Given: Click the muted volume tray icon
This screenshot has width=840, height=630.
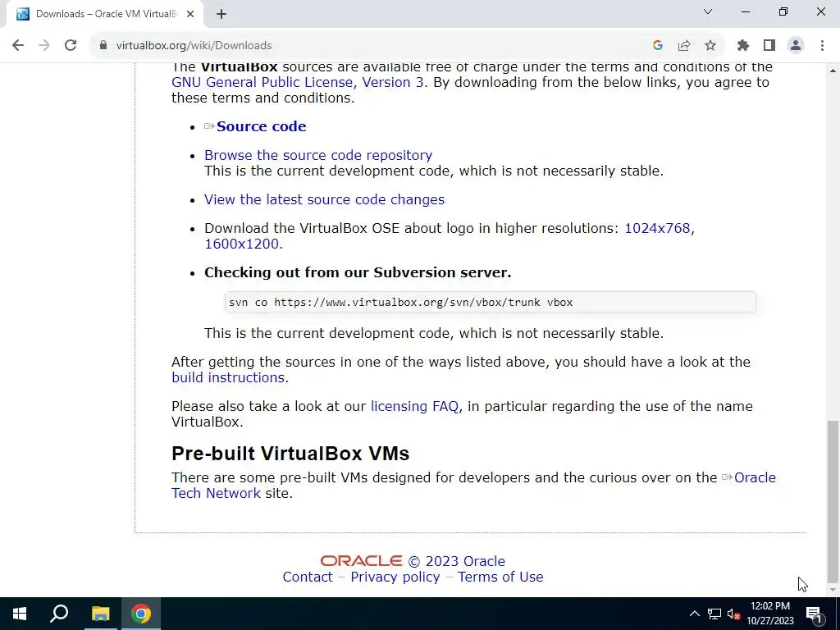Looking at the screenshot, I should (733, 614).
